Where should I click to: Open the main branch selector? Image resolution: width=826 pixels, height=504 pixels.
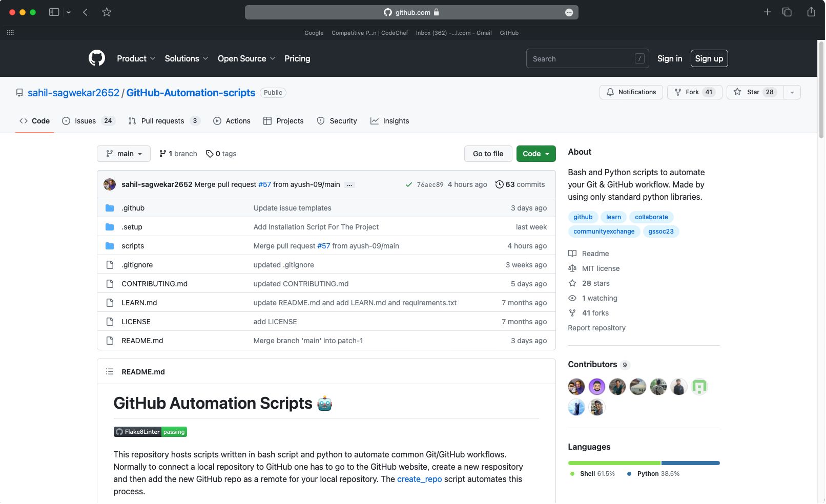(124, 154)
